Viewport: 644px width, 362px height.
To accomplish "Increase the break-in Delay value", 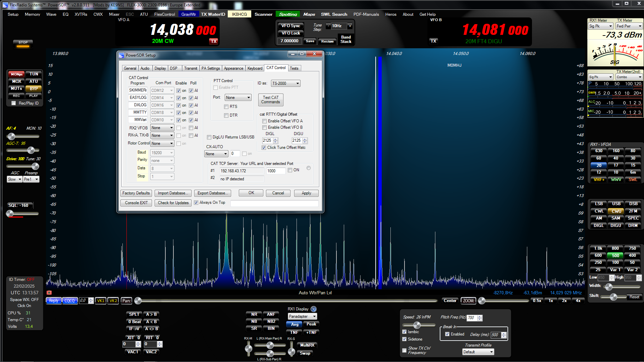I will click(x=503, y=333).
